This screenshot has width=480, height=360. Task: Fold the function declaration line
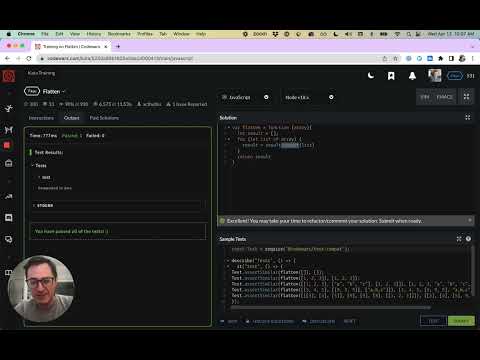point(228,127)
